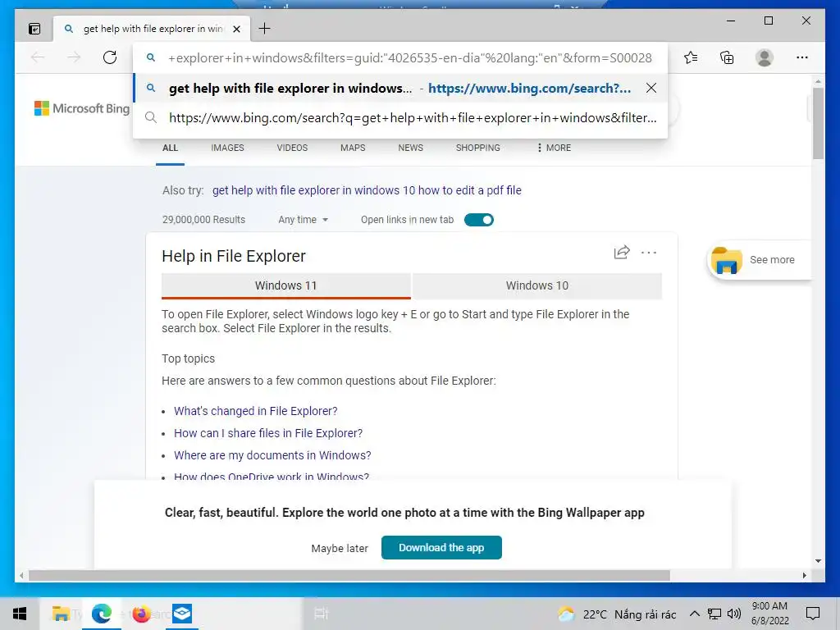
Task: Switch to the IMAGES tab
Action: pos(227,148)
